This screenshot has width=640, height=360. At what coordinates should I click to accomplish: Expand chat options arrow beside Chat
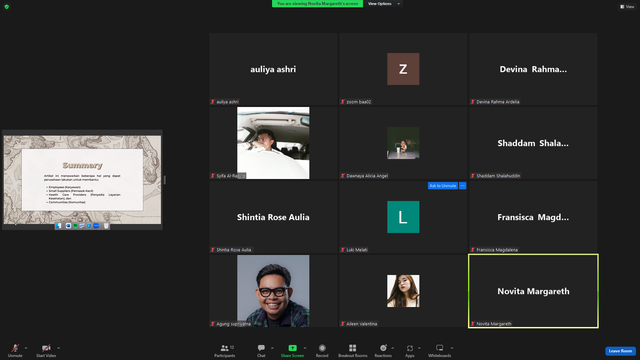pyautogui.click(x=272, y=348)
